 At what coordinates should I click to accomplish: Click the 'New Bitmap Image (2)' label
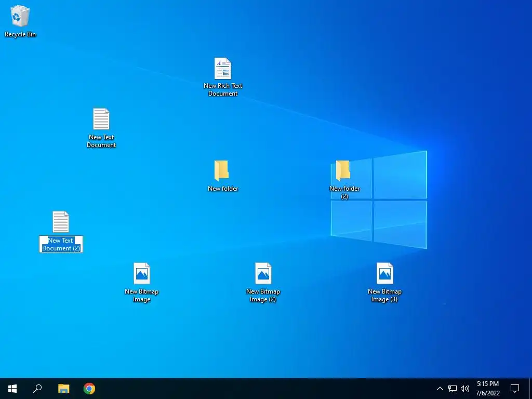coord(263,296)
